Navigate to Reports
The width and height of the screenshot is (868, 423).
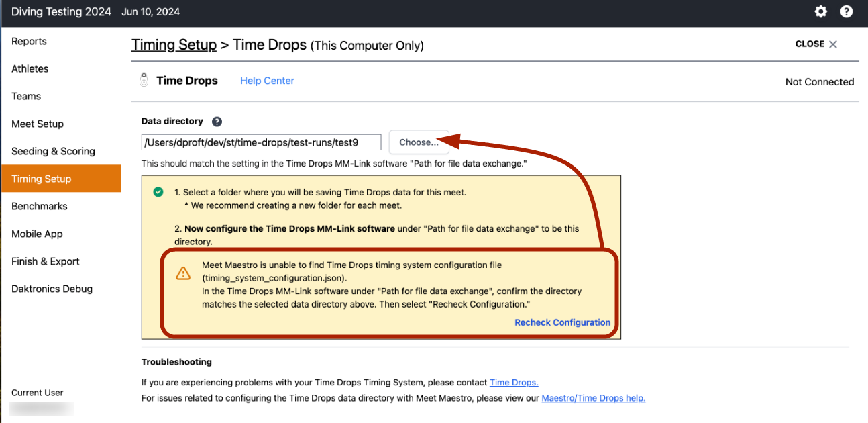click(x=29, y=41)
